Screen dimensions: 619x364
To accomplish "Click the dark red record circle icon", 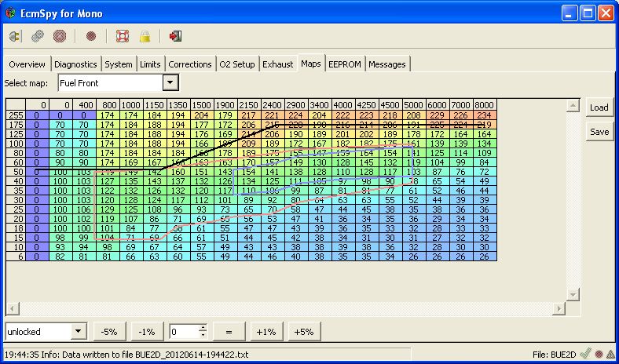I will pos(90,36).
